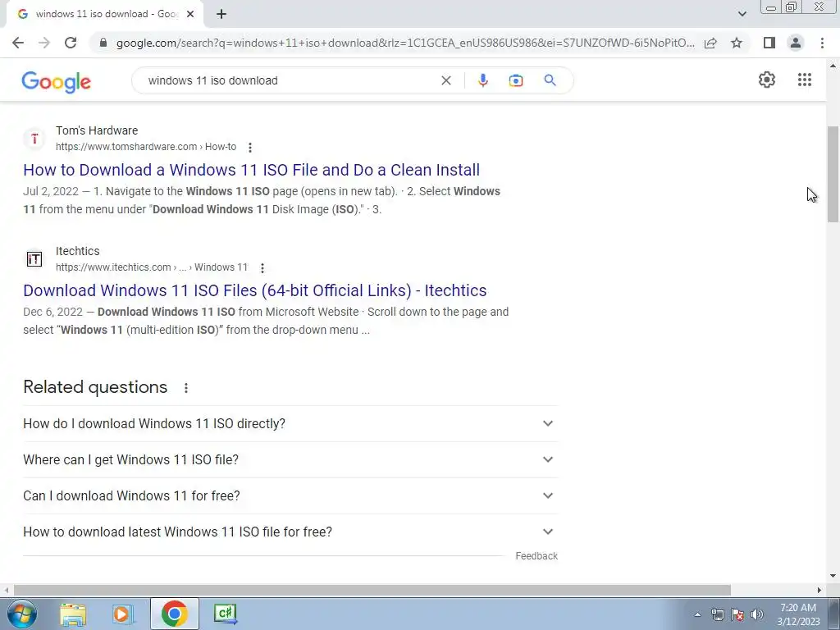
Task: Click the Google search input field
Action: click(290, 80)
